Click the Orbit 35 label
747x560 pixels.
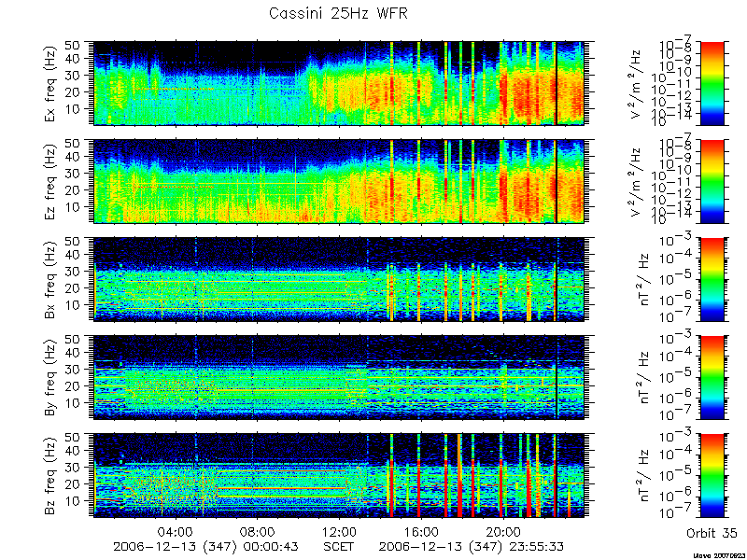click(x=712, y=533)
